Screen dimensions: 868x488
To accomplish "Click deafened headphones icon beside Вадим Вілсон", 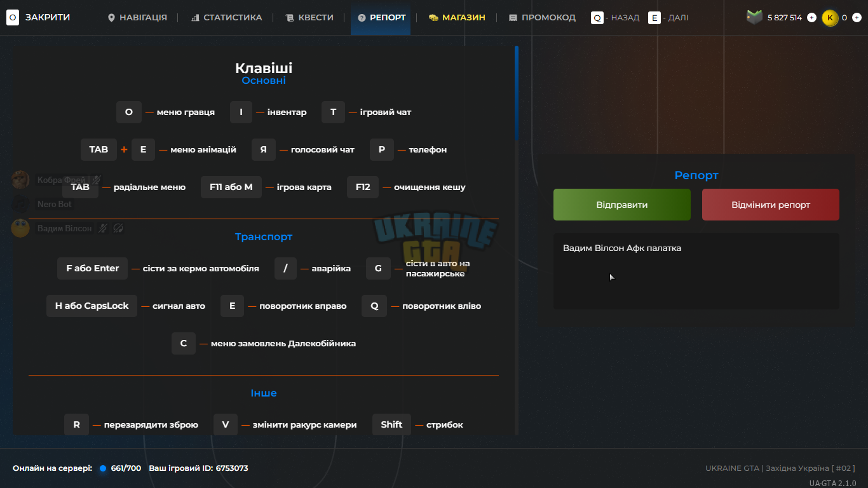I will (x=118, y=228).
